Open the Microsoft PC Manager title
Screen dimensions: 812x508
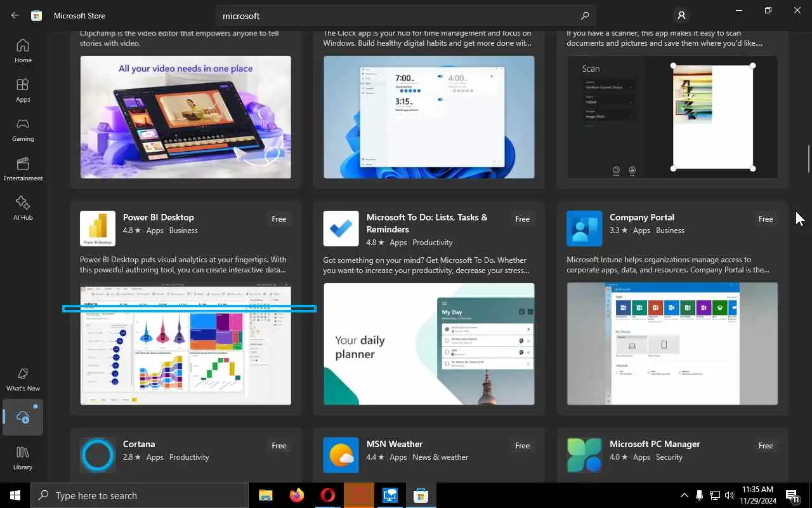pos(655,444)
